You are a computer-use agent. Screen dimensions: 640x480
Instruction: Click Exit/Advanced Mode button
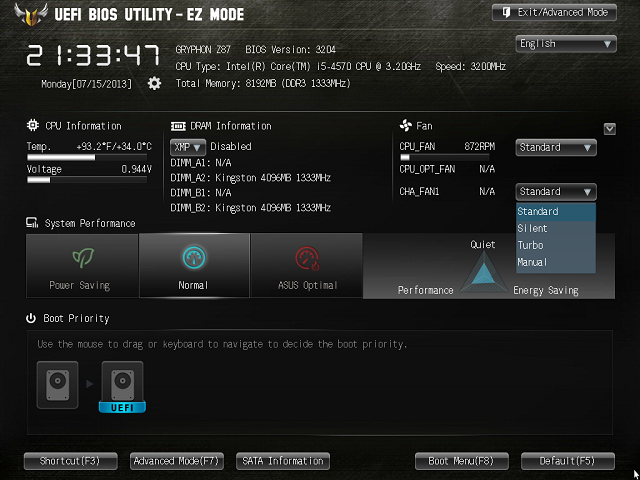click(554, 13)
